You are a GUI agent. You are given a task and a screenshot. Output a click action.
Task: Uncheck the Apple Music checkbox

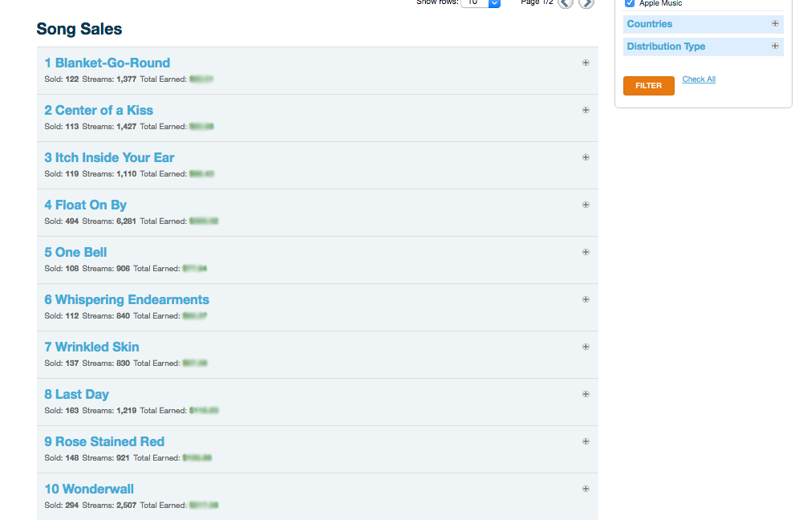click(x=630, y=3)
